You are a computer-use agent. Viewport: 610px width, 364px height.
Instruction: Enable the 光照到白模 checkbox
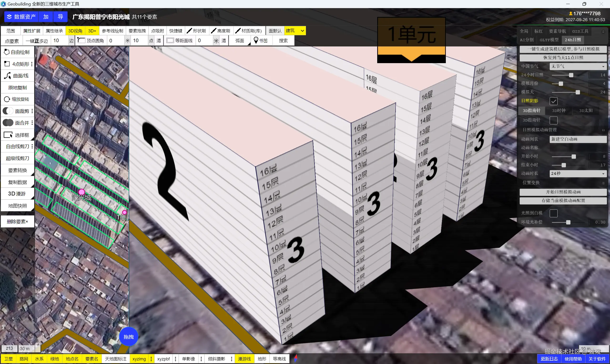553,213
